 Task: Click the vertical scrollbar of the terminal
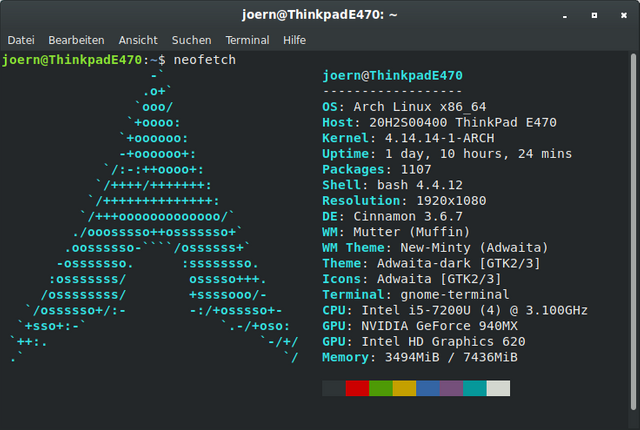click(633, 232)
